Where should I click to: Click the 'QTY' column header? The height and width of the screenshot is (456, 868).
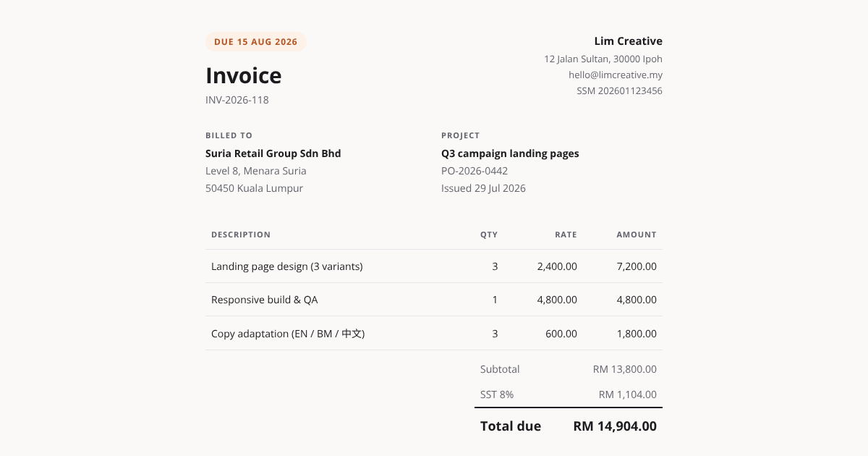[489, 235]
